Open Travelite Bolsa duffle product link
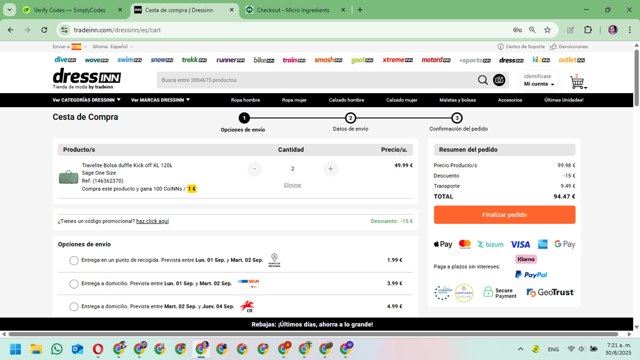The width and height of the screenshot is (640, 360). point(127,165)
